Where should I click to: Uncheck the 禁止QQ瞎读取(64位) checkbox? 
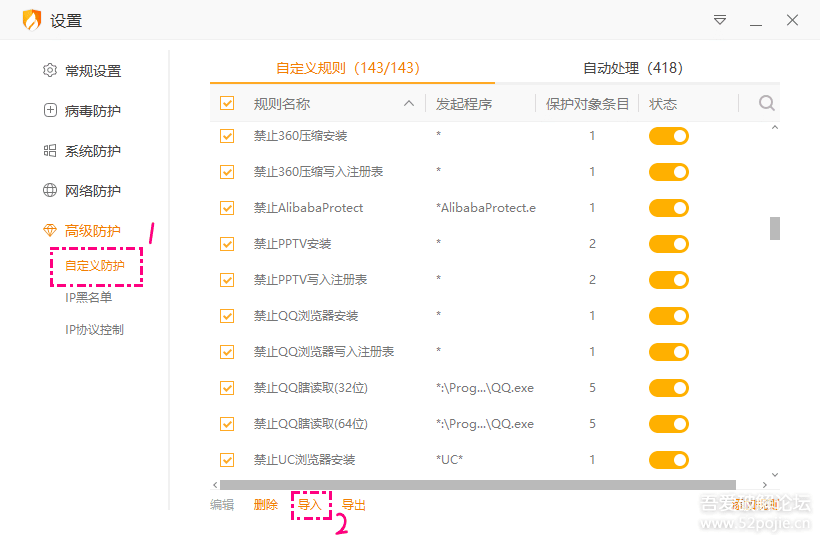pos(227,424)
